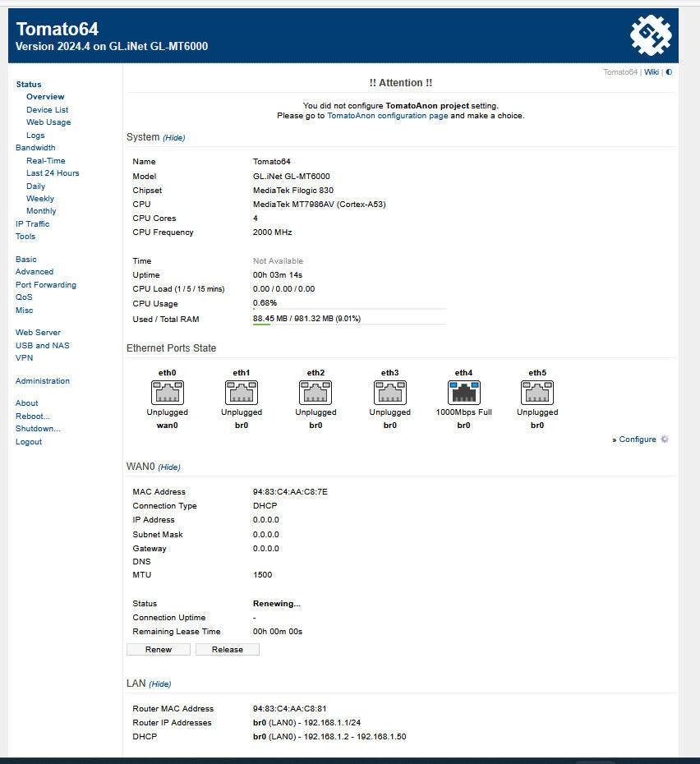Hide the WAN0 section
700x764 pixels.
169,467
